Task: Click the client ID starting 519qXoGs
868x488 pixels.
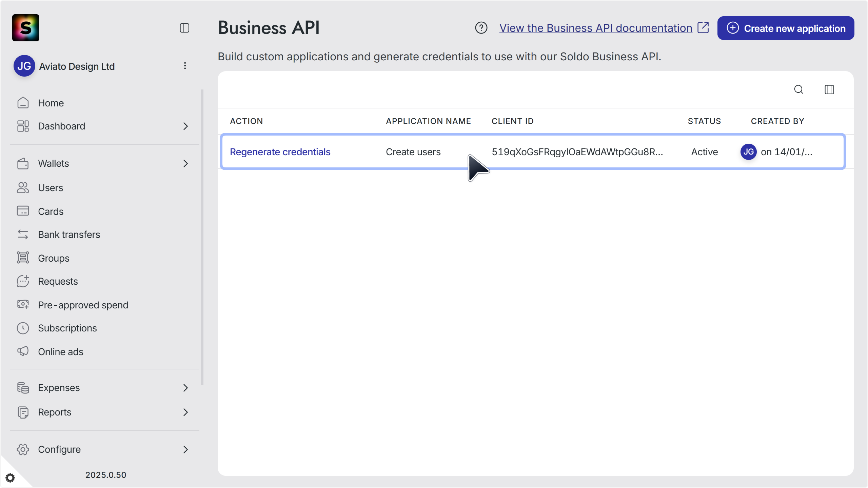Action: pyautogui.click(x=577, y=152)
